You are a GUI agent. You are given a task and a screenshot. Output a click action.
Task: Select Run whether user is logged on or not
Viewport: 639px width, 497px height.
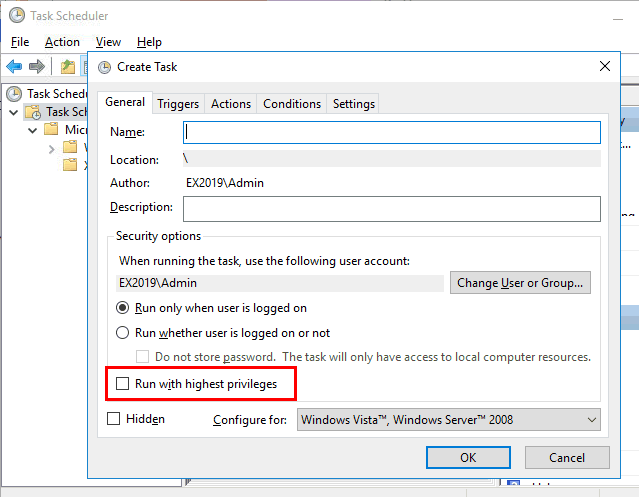tap(123, 333)
